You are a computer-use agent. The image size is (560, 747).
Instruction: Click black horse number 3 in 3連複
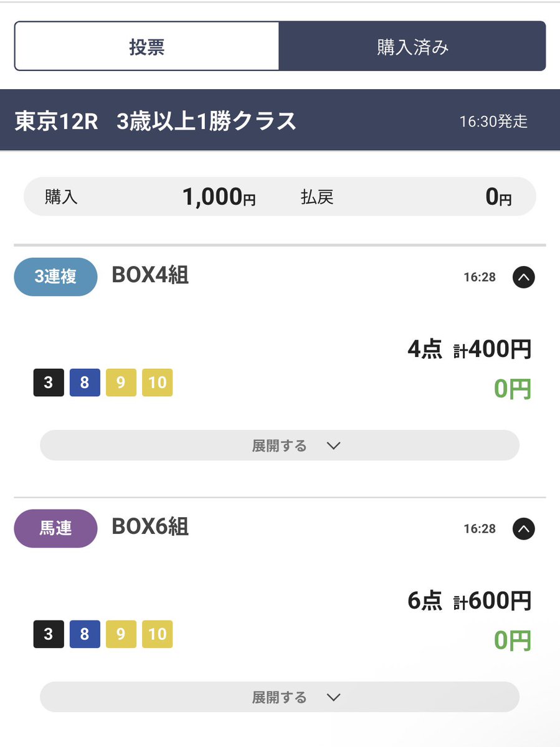[49, 383]
